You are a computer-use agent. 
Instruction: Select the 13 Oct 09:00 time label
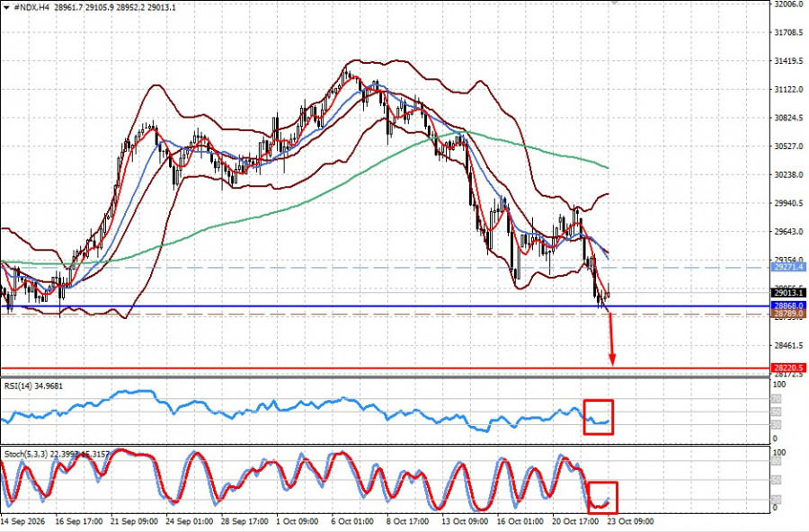tap(465, 521)
